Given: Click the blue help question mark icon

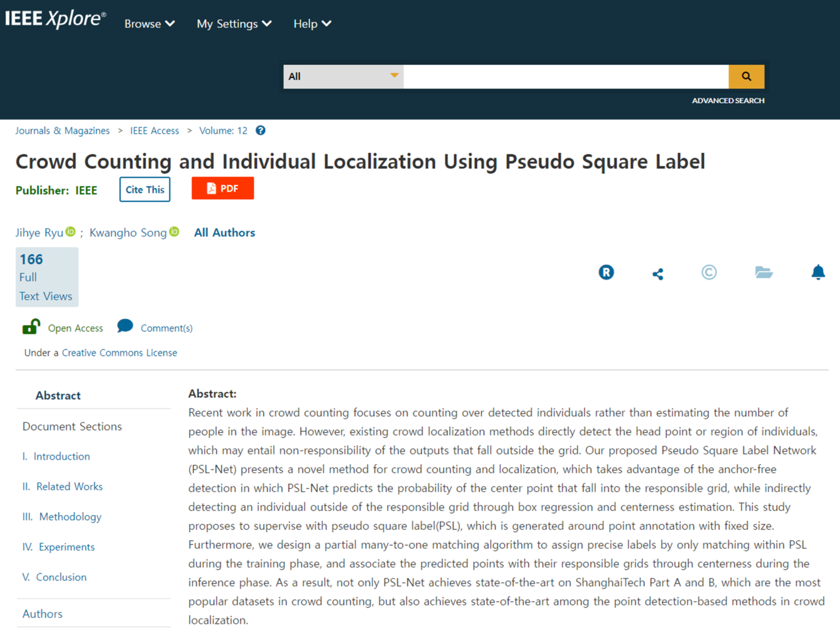Looking at the screenshot, I should pyautogui.click(x=261, y=131).
